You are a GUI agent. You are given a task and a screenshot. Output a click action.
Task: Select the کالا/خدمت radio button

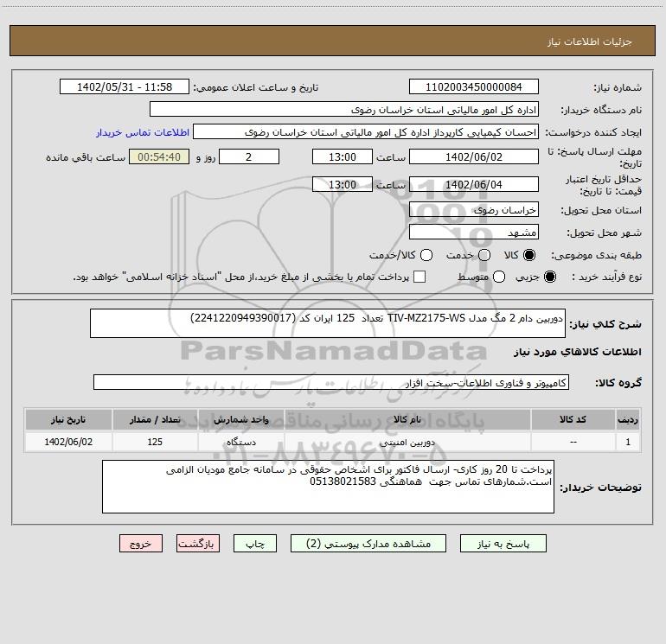tap(426, 255)
